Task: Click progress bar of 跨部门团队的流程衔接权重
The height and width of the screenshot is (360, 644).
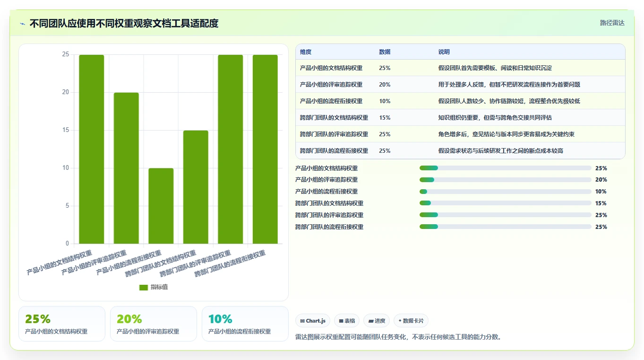Action: [506, 227]
